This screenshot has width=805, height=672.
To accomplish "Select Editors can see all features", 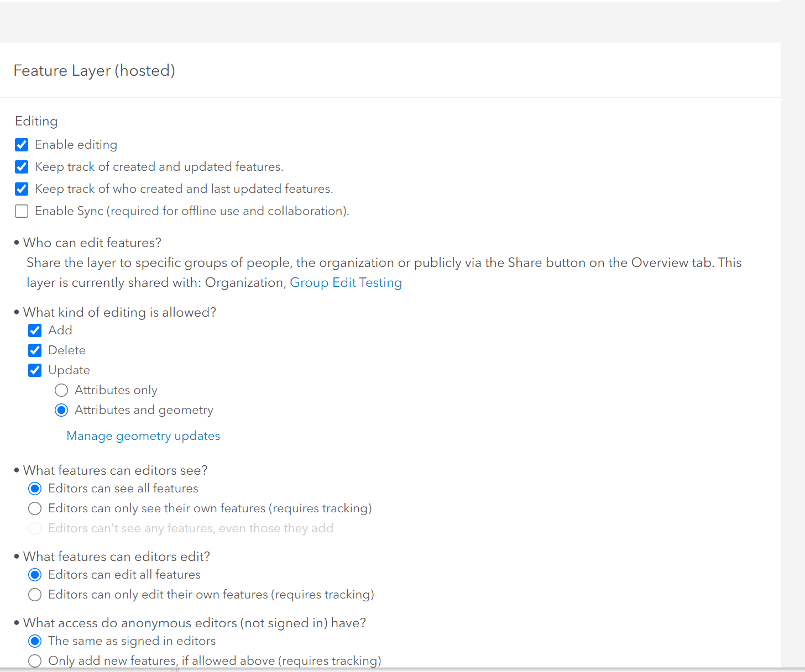I will click(35, 488).
